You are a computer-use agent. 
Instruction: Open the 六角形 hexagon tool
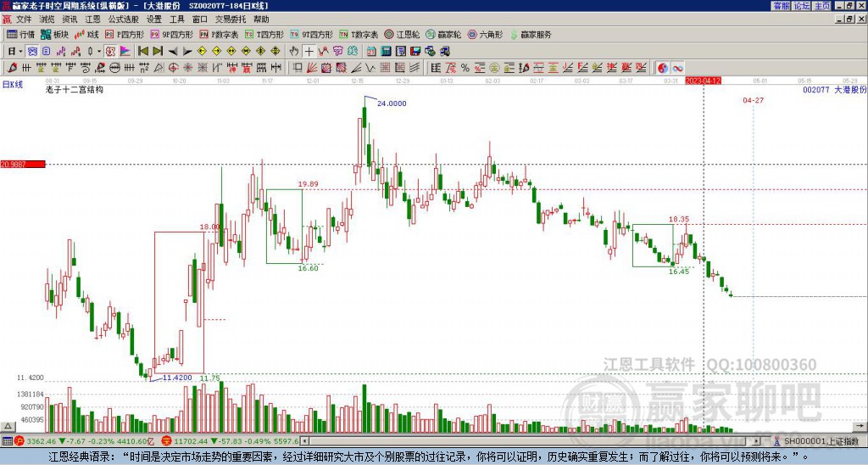point(485,35)
